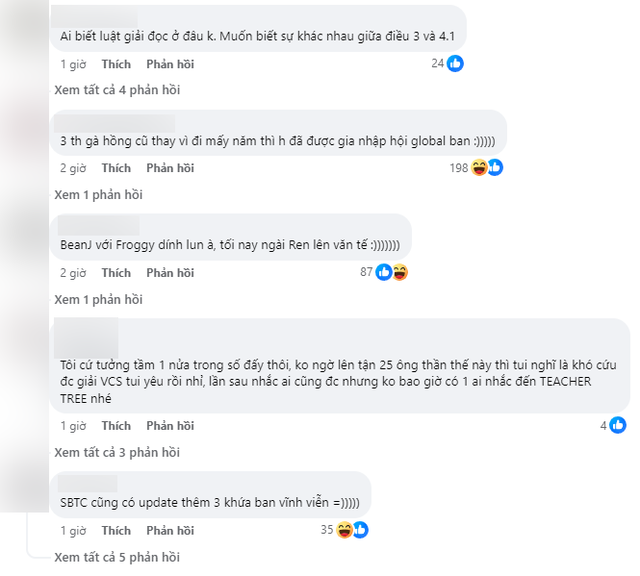Like the comment about luật giải
640x576 pixels.
pos(116,64)
